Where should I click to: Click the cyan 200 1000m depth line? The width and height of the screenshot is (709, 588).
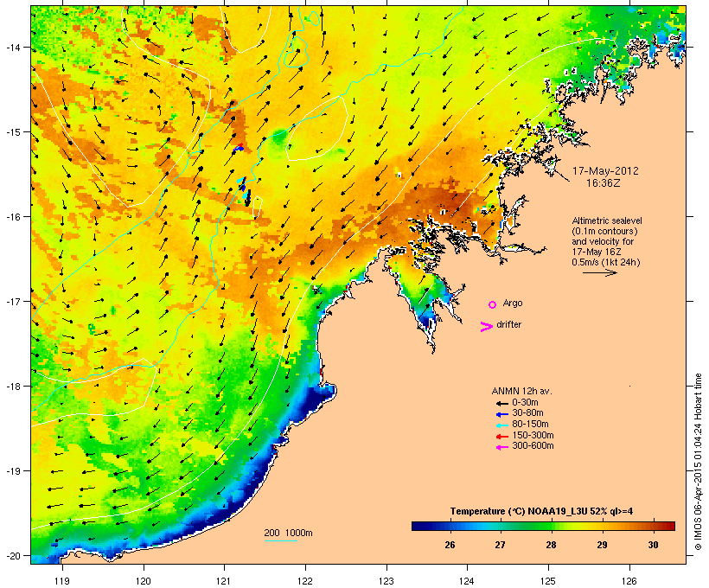coord(281,540)
